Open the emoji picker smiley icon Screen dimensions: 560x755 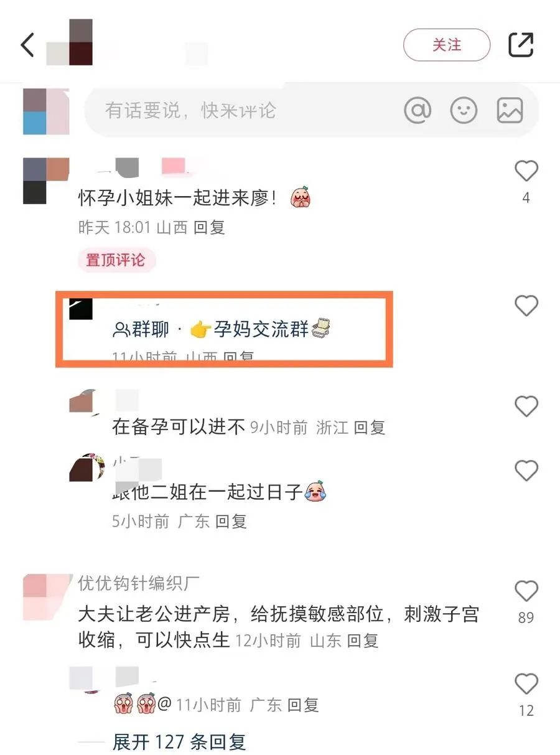464,111
